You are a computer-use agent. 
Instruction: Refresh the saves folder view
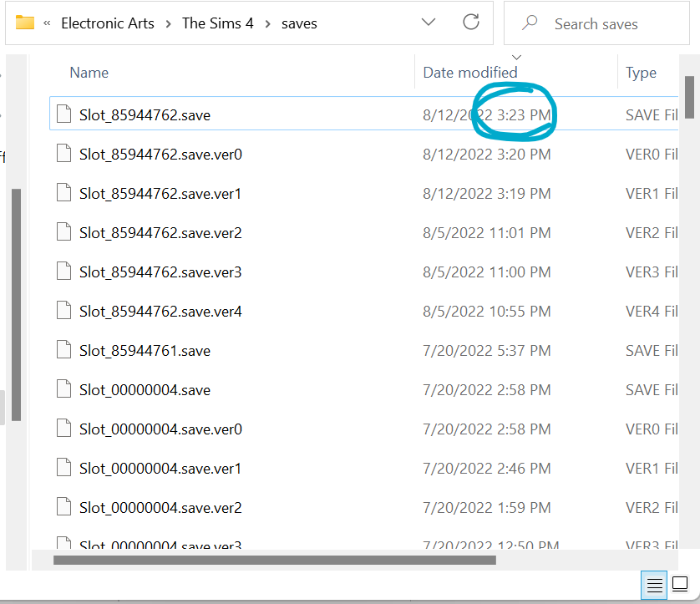coord(471,22)
